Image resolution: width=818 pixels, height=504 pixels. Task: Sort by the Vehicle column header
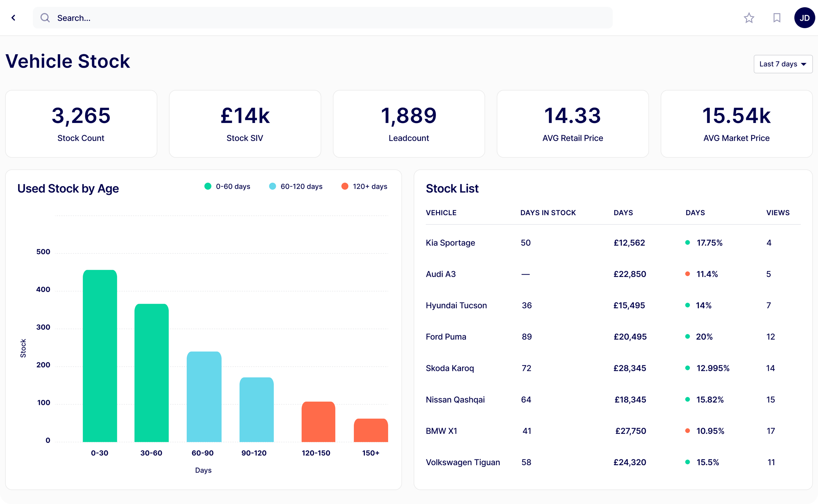click(x=441, y=213)
